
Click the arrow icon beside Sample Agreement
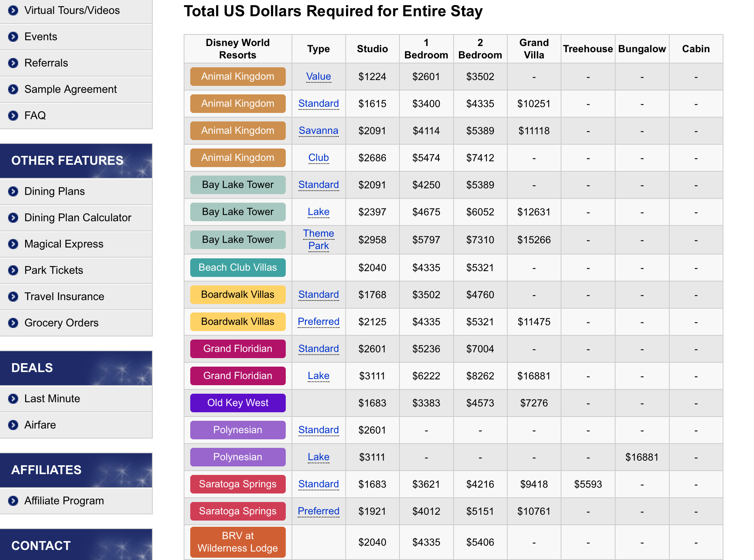tap(13, 89)
